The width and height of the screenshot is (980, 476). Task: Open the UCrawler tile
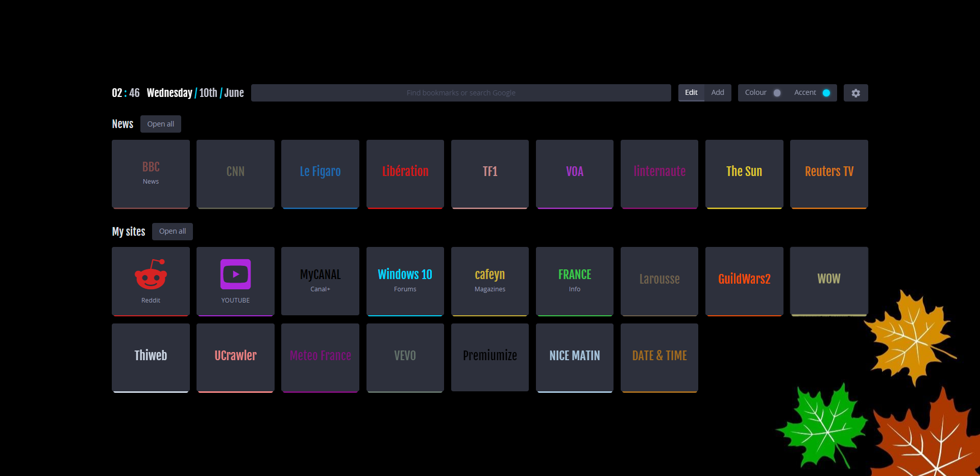pos(235,358)
